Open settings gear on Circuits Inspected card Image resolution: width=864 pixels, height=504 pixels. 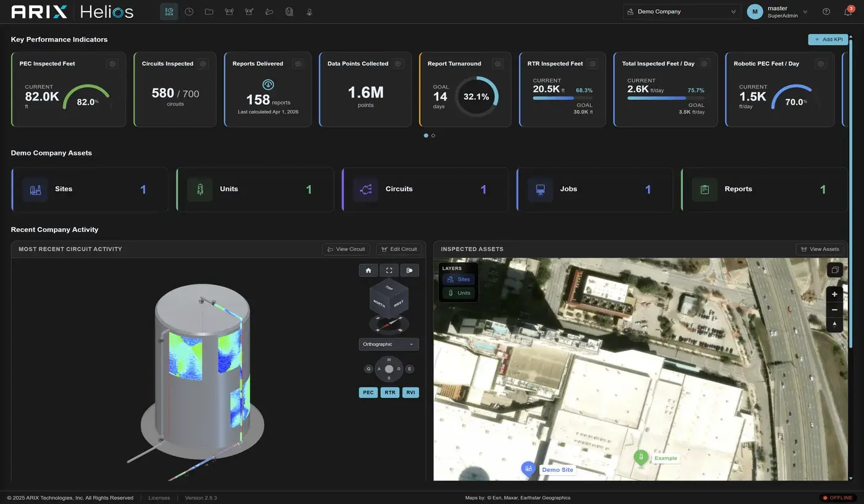click(203, 64)
